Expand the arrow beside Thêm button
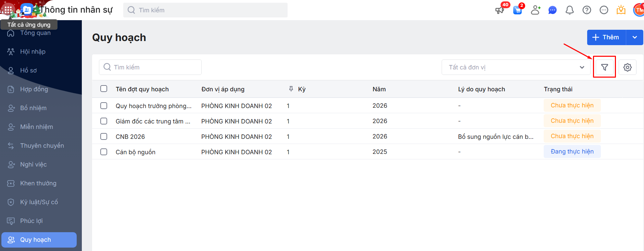This screenshot has width=644, height=251. tap(634, 37)
